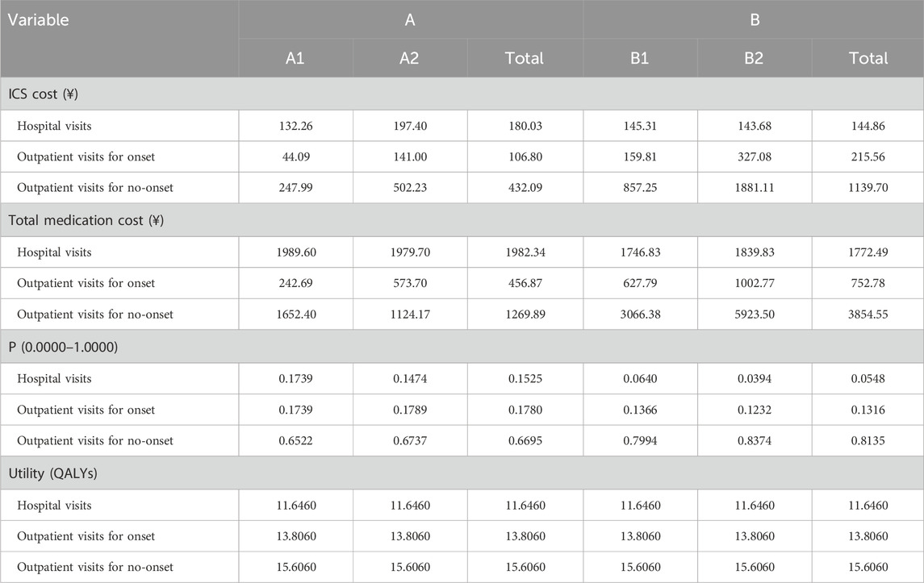
Task: Select the group B header cell
Action: pos(755,20)
